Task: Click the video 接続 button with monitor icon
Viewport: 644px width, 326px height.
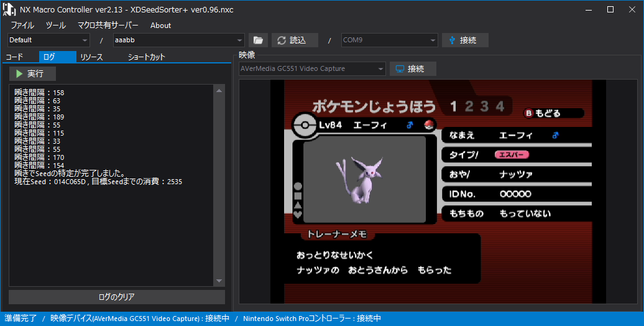Action: [413, 68]
